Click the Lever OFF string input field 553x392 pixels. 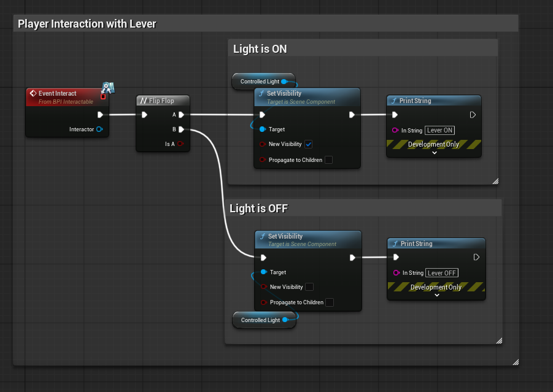click(442, 273)
